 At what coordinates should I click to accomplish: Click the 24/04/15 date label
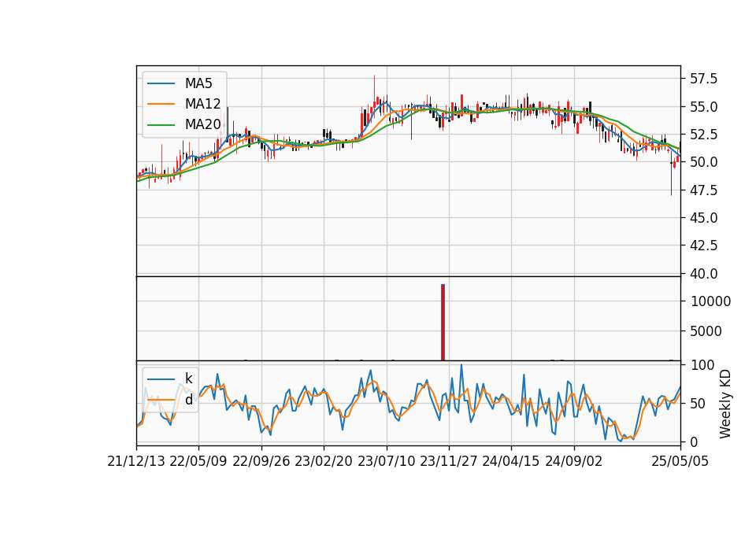coord(511,461)
